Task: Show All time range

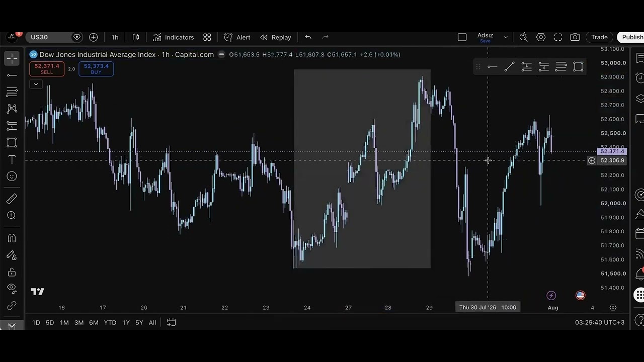Action: (x=152, y=323)
